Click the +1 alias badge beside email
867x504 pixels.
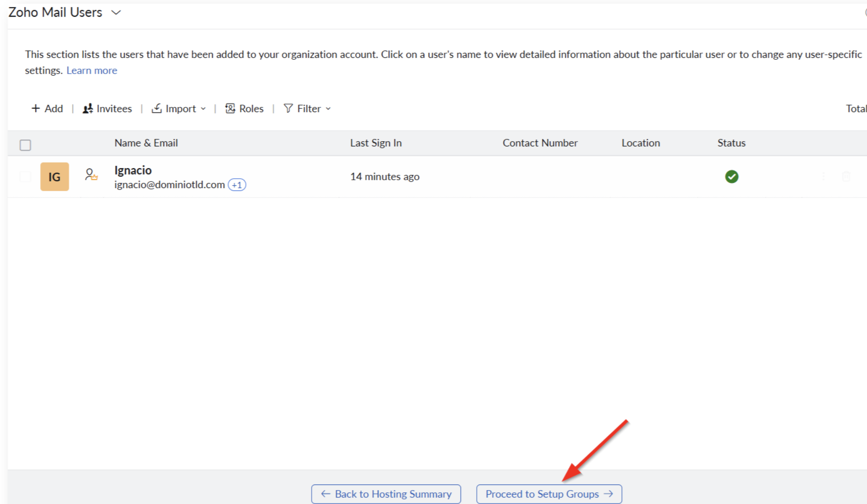point(237,185)
